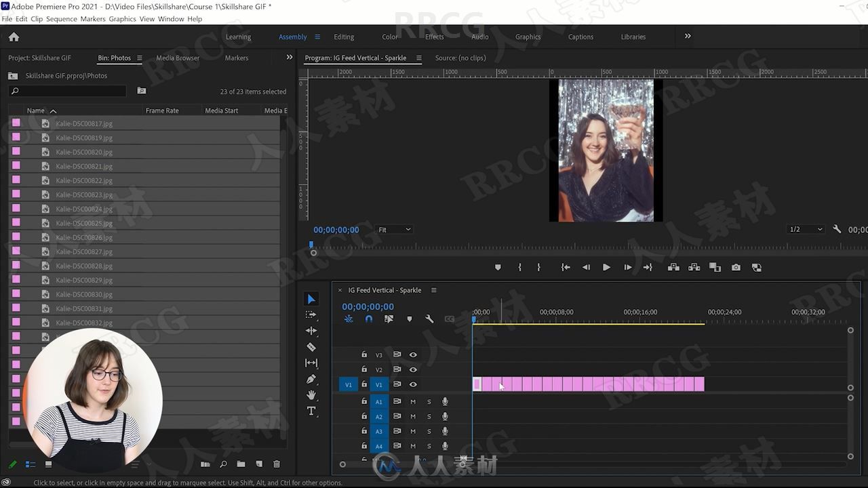Viewport: 868px width, 488px height.
Task: Open the Markers panel tab
Action: (x=237, y=58)
